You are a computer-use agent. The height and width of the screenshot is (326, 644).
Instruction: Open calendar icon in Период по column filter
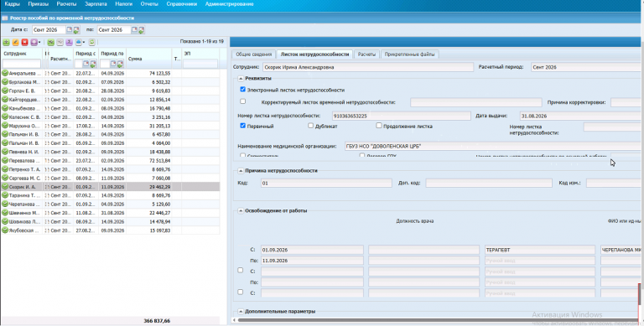[113, 64]
